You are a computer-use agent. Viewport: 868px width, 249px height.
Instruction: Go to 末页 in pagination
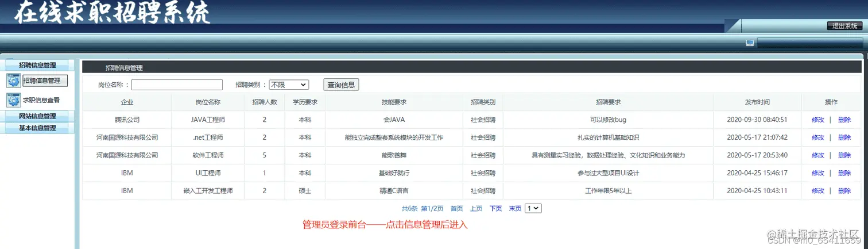tap(515, 209)
